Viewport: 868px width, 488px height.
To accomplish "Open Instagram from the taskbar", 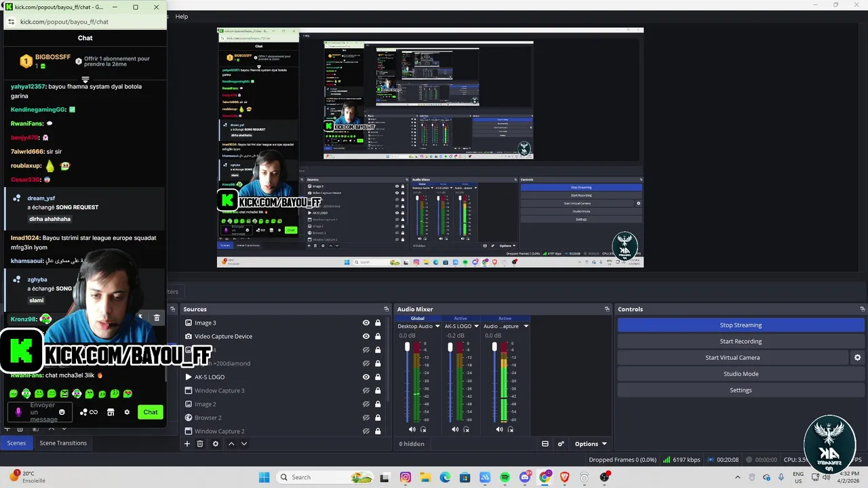I will click(x=406, y=477).
